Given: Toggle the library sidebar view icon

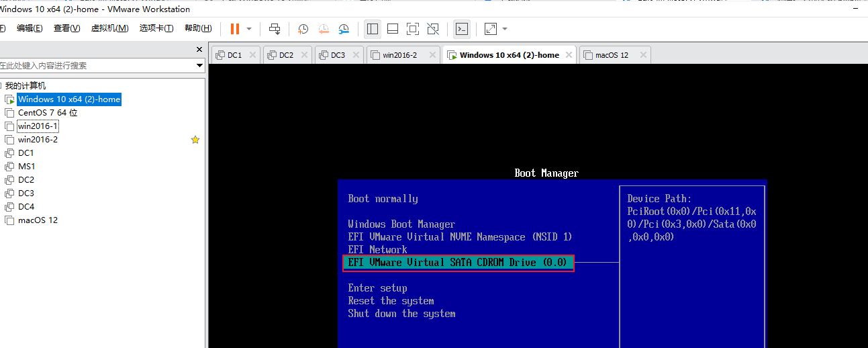Looking at the screenshot, I should [x=373, y=29].
